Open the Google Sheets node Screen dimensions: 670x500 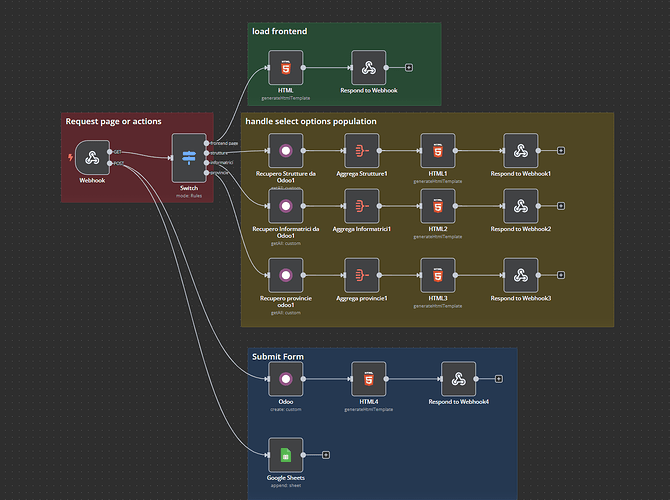[286, 455]
